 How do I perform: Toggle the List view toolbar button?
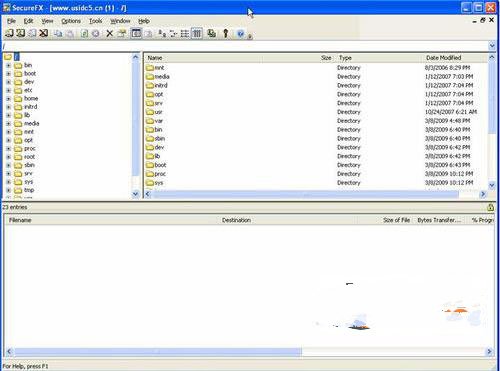pyautogui.click(x=185, y=33)
